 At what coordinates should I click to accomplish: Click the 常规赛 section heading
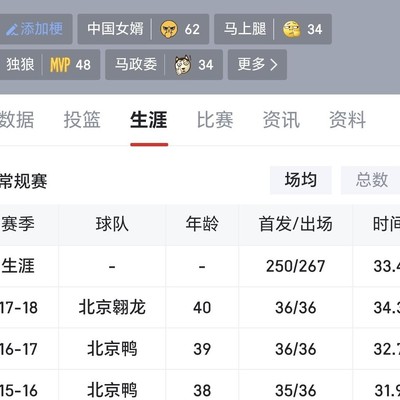(x=23, y=181)
